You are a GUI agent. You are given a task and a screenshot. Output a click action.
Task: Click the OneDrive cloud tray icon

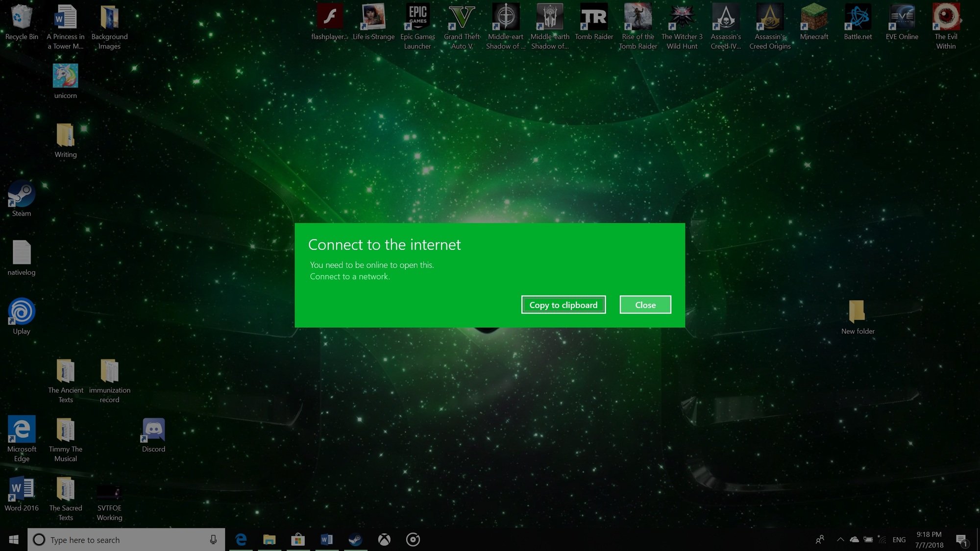coord(854,539)
